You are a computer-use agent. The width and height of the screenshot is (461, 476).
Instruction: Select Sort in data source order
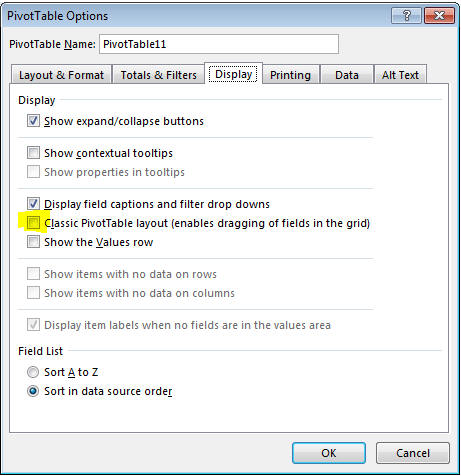click(33, 391)
